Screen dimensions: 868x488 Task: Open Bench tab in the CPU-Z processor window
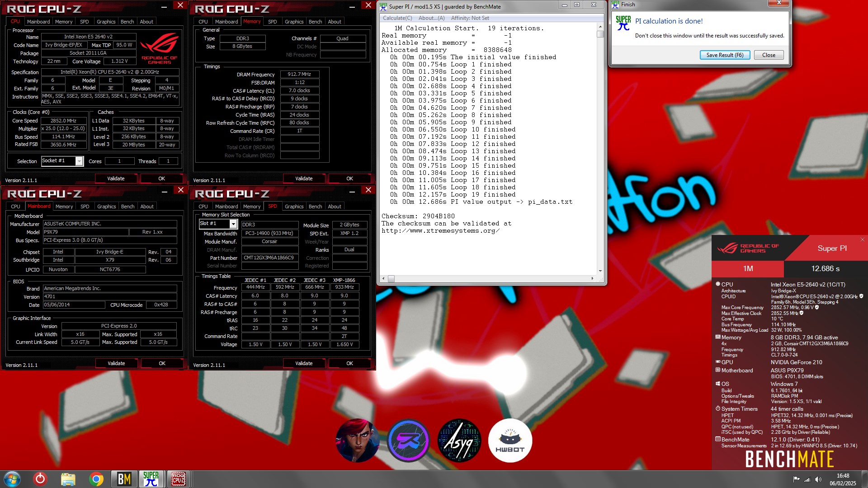127,22
